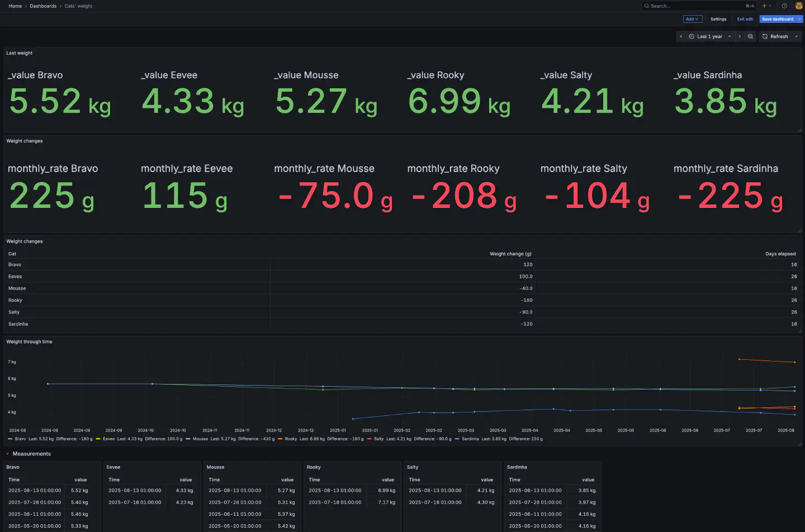This screenshot has height=532, width=805.
Task: Click the monthly_rate Bravo 225 g stat
Action: click(53, 188)
